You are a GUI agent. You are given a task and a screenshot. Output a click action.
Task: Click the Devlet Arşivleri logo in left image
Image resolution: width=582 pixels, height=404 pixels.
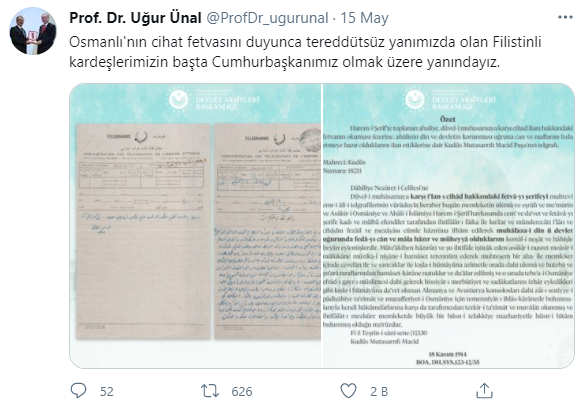pyautogui.click(x=214, y=100)
